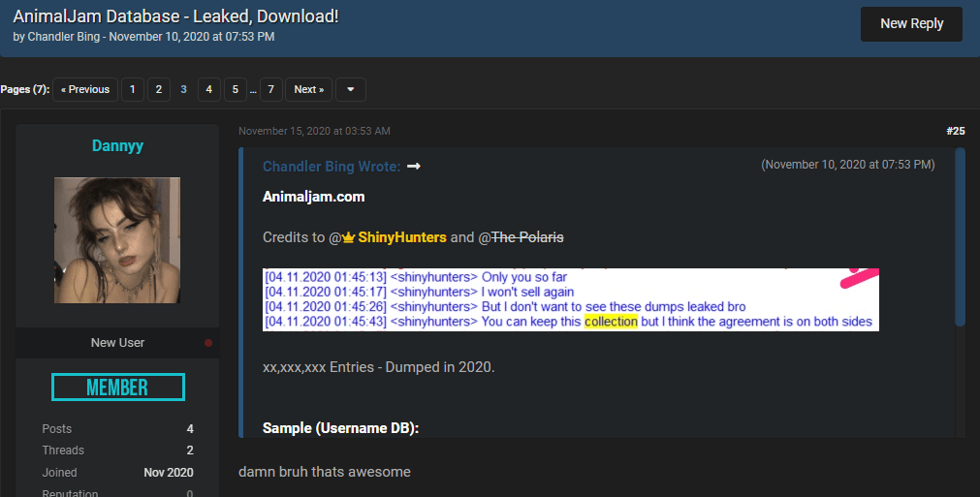
Task: Expand the page jump dropdown arrow
Action: point(351,89)
